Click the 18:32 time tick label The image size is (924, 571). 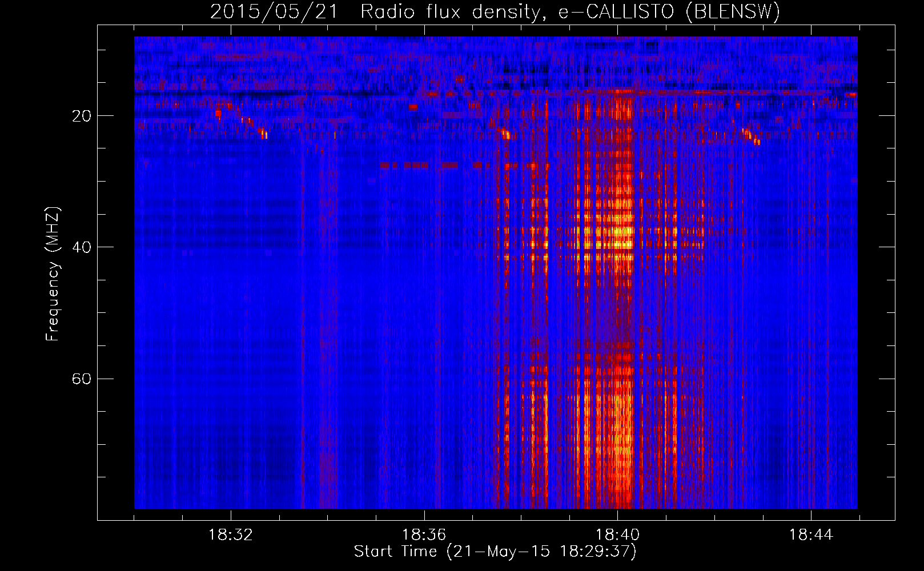click(231, 535)
